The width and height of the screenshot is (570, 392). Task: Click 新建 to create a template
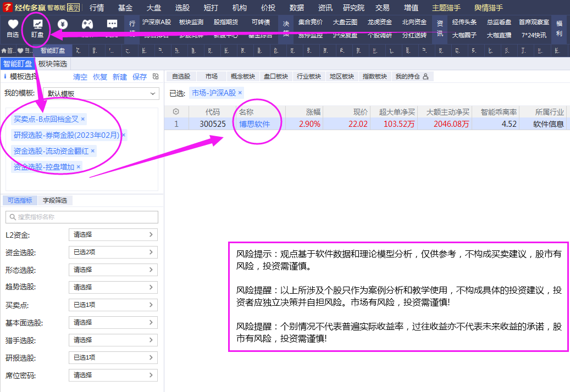tap(120, 77)
